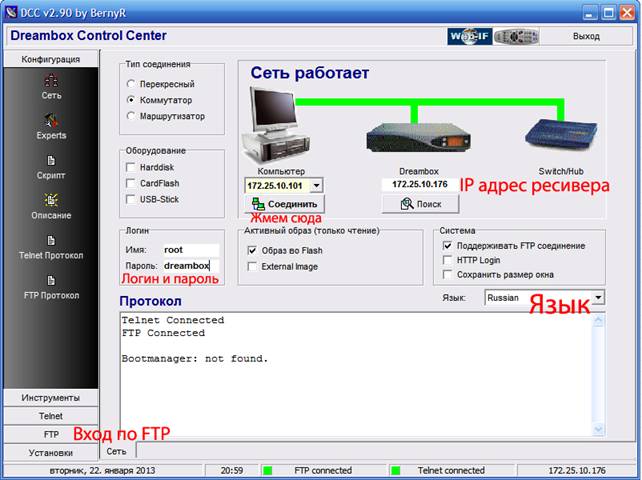The height and width of the screenshot is (480, 642).
Task: Expand the Язык language dropdown arrow
Action: click(598, 297)
